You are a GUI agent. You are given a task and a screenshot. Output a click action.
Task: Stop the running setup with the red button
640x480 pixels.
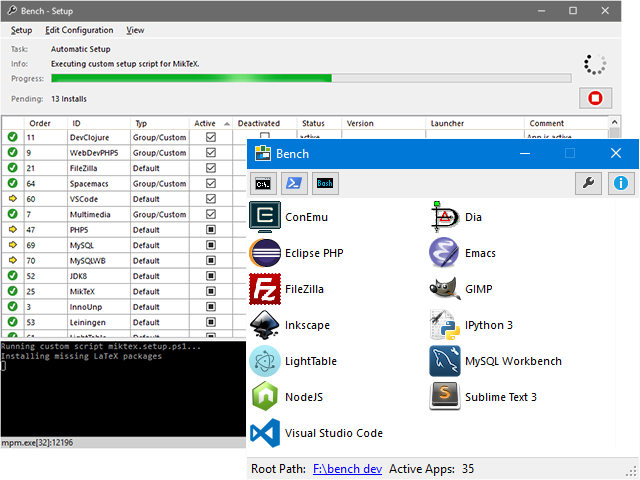click(x=595, y=98)
